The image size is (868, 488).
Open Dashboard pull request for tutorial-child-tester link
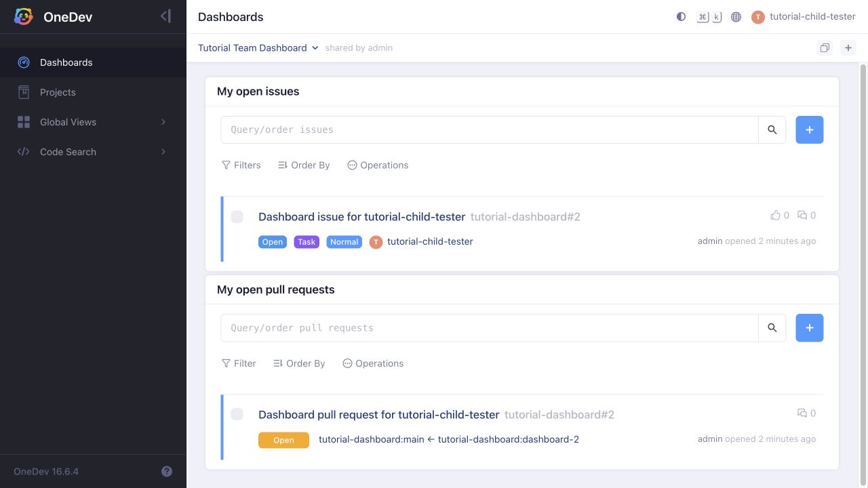378,415
